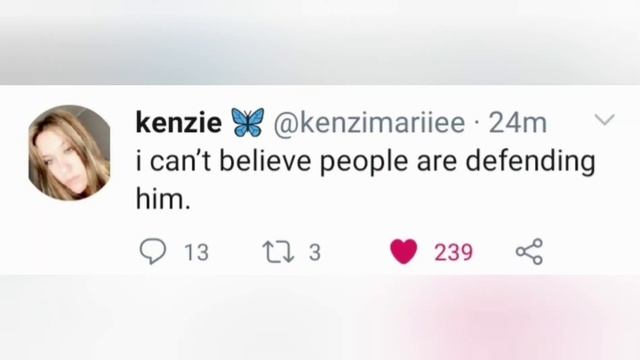Open the kenzie display name
This screenshot has width=640, height=360.
coord(179,122)
